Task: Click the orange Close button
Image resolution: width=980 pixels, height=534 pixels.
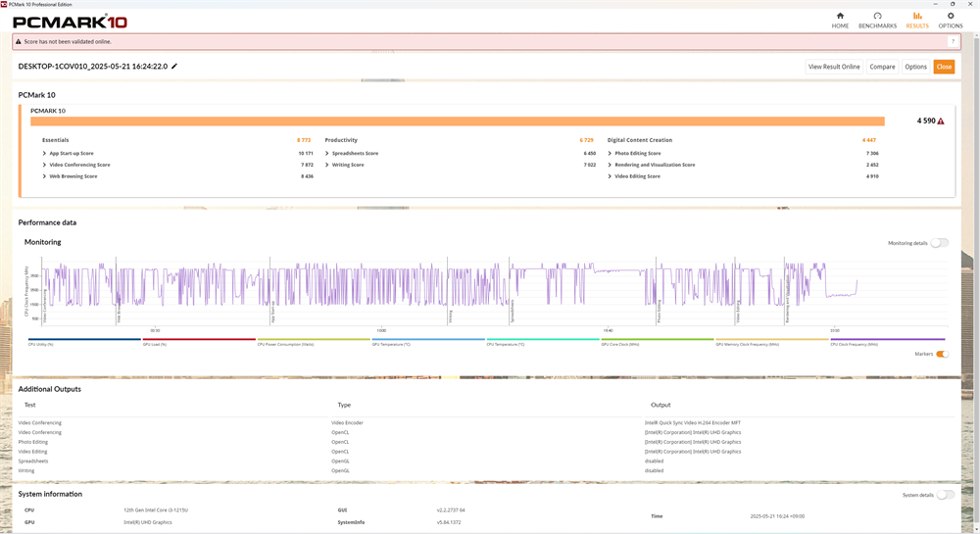Action: click(x=943, y=67)
